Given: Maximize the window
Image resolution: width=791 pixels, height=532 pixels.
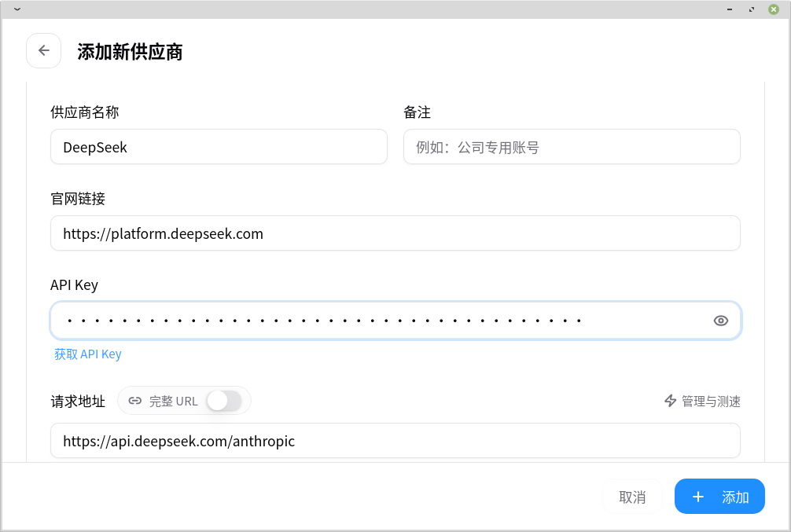Looking at the screenshot, I should 752,9.
